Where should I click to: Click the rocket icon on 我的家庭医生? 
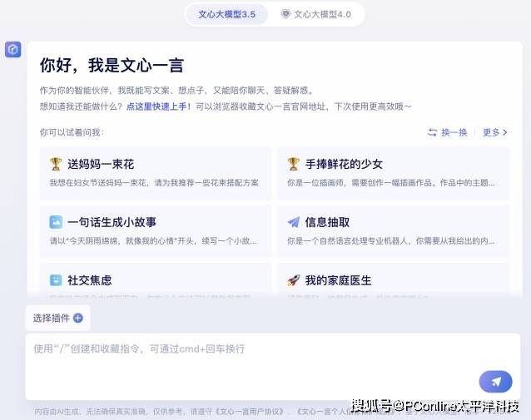click(x=293, y=280)
